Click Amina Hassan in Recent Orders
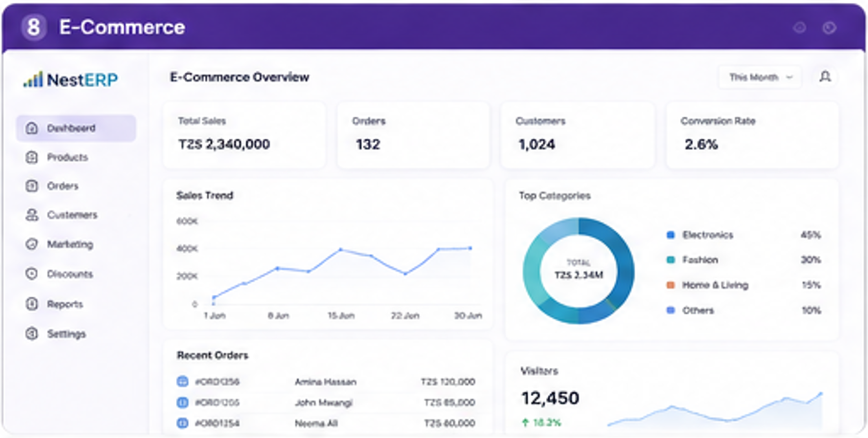 (326, 382)
